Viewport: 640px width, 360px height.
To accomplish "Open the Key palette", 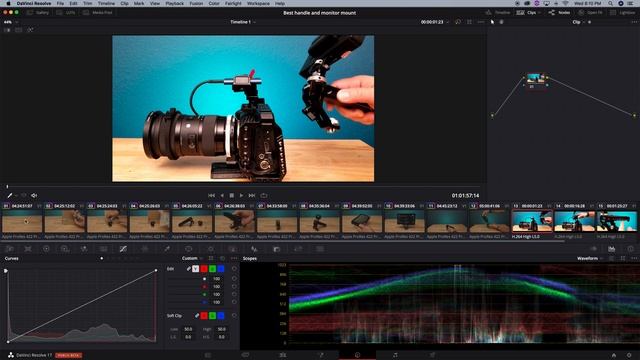I will click(x=276, y=249).
